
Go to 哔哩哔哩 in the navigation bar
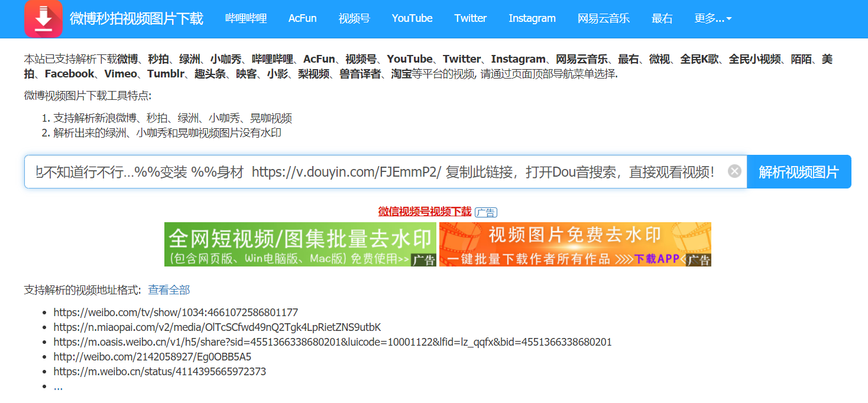246,18
